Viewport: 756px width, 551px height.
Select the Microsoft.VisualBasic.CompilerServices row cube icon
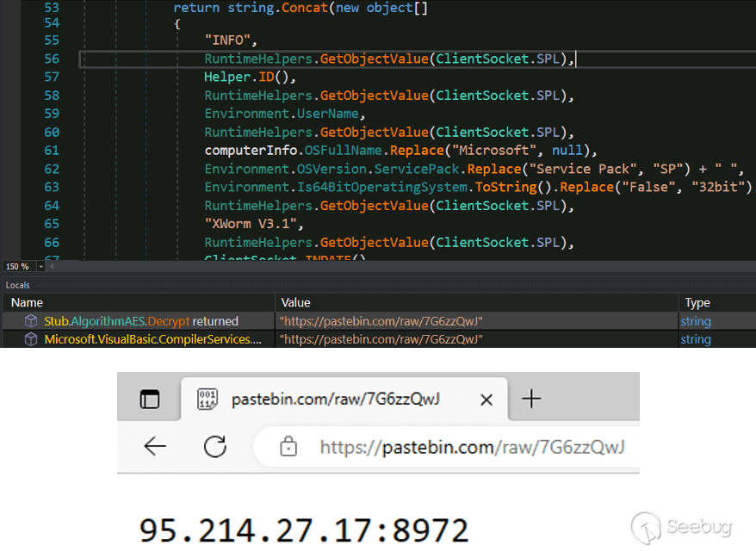point(31,339)
